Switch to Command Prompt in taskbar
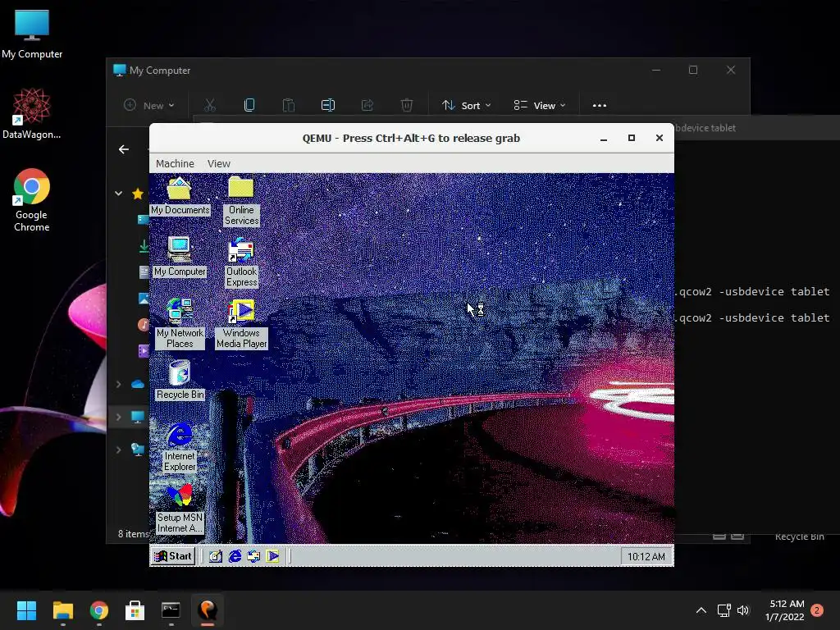The height and width of the screenshot is (630, 840). coord(171,610)
